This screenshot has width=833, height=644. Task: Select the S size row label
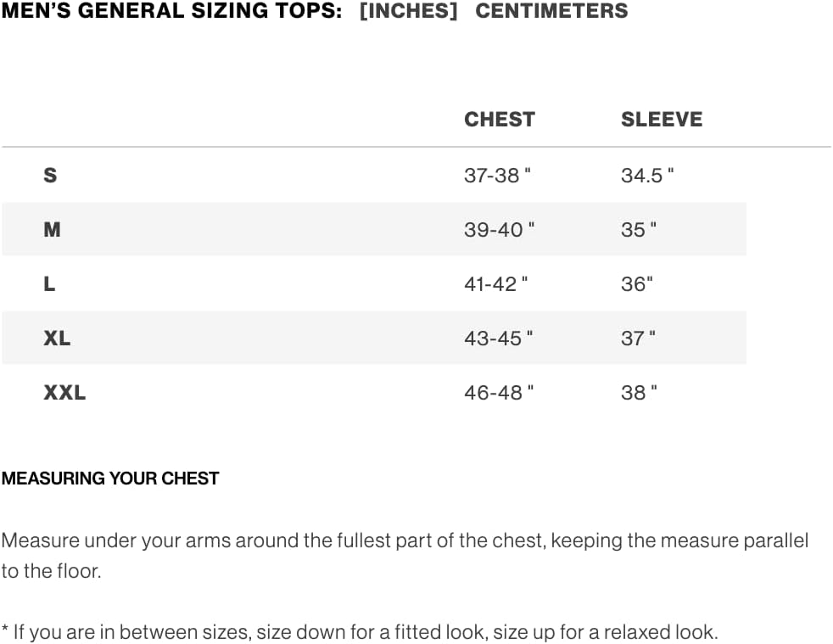pyautogui.click(x=50, y=176)
